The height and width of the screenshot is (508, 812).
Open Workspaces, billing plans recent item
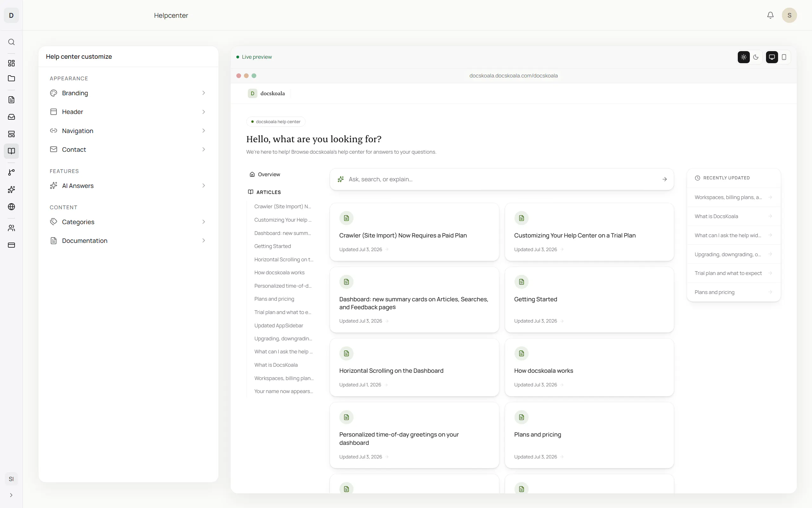(733, 197)
